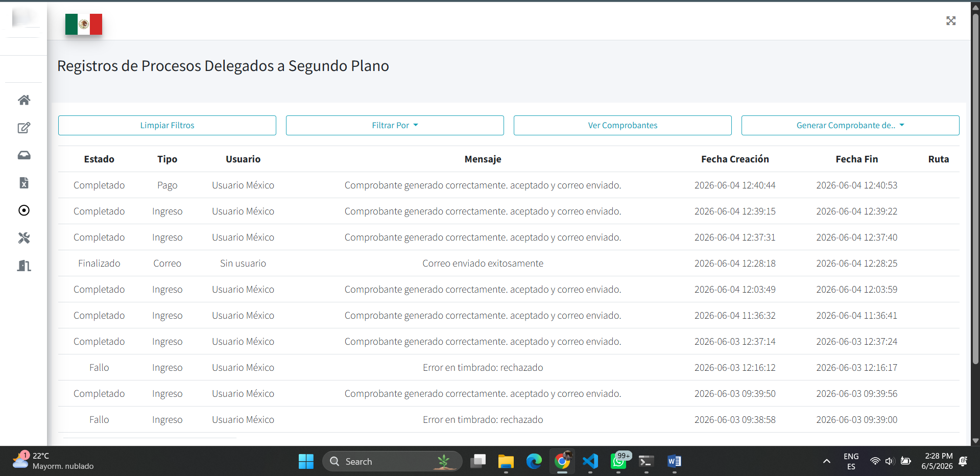Click the Mensaje column header

483,159
